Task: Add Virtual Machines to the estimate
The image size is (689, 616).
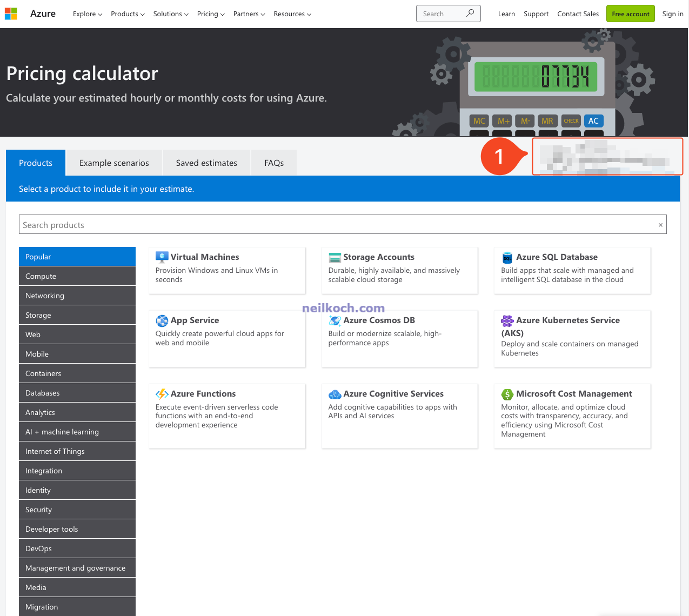Action: point(227,270)
